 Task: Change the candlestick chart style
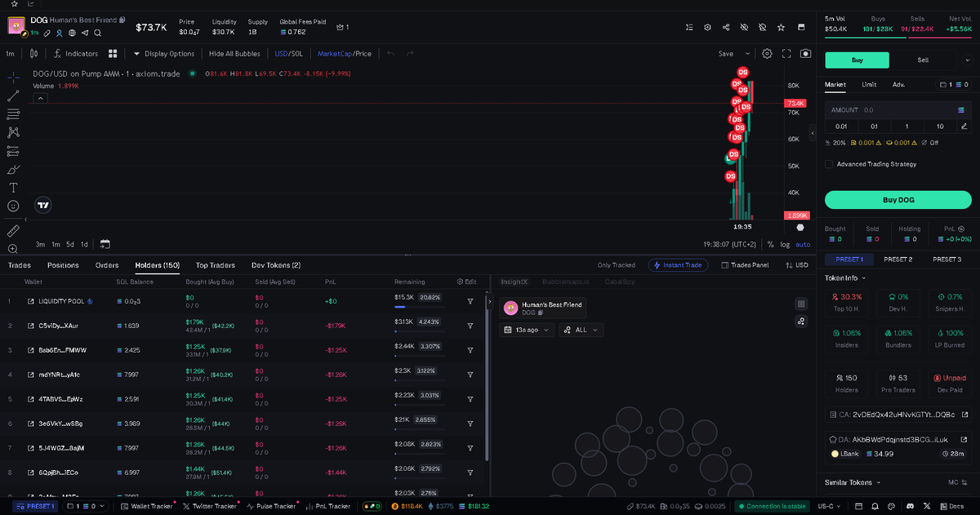[x=33, y=54]
